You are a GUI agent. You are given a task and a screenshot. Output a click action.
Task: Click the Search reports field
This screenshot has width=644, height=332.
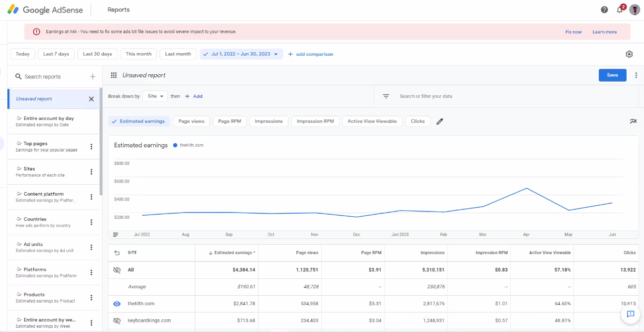(53, 77)
